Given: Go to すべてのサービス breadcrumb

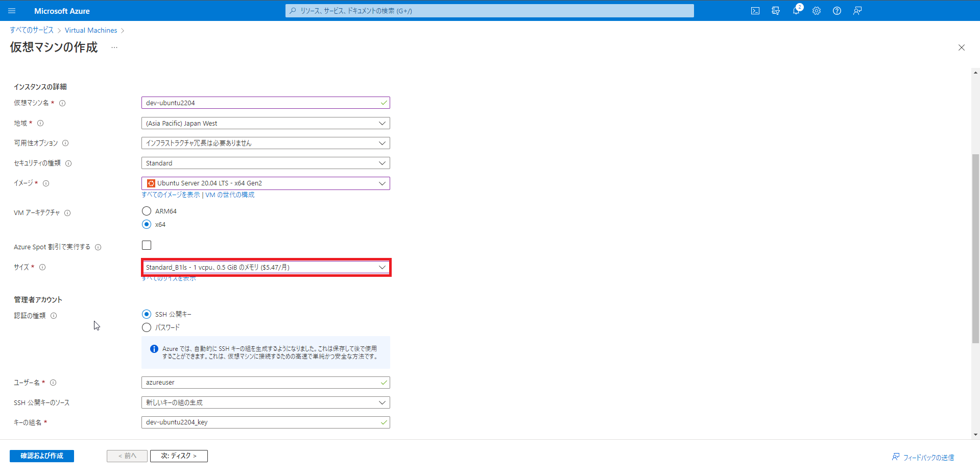Looking at the screenshot, I should point(32,30).
